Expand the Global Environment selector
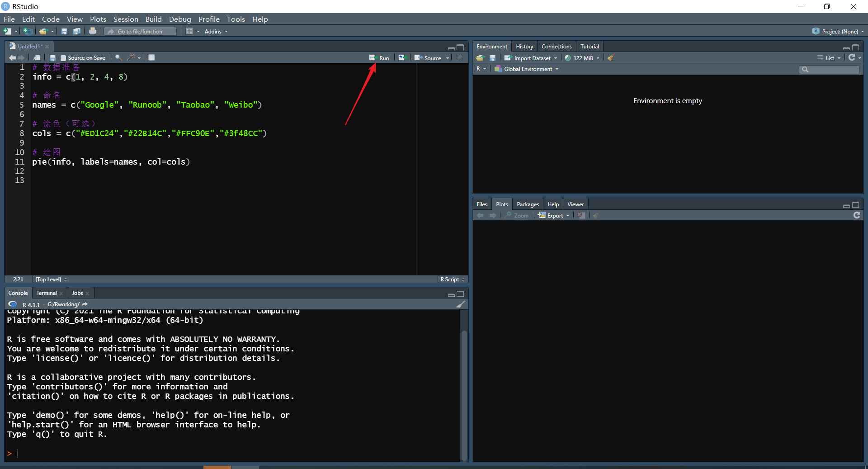The width and height of the screenshot is (868, 469). point(526,69)
